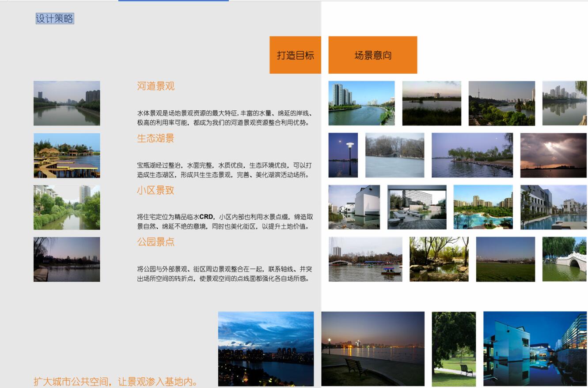588x388 pixels.
Task: Select the night street lamp photo
Action: 343,155
